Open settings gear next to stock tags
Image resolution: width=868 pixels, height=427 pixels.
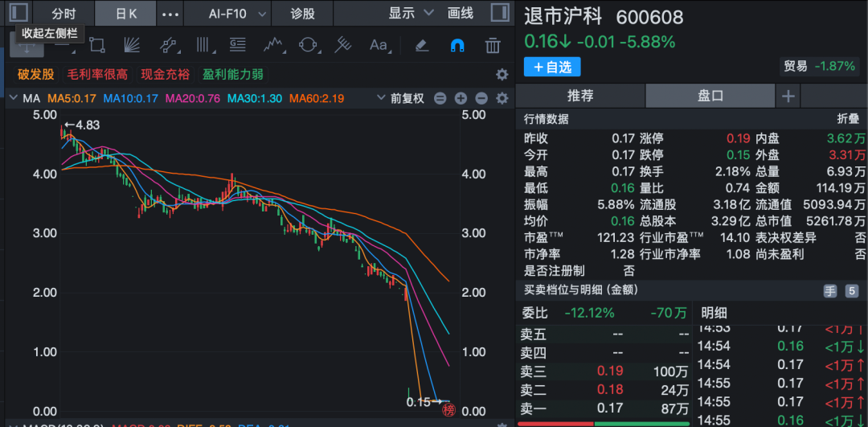(502, 74)
